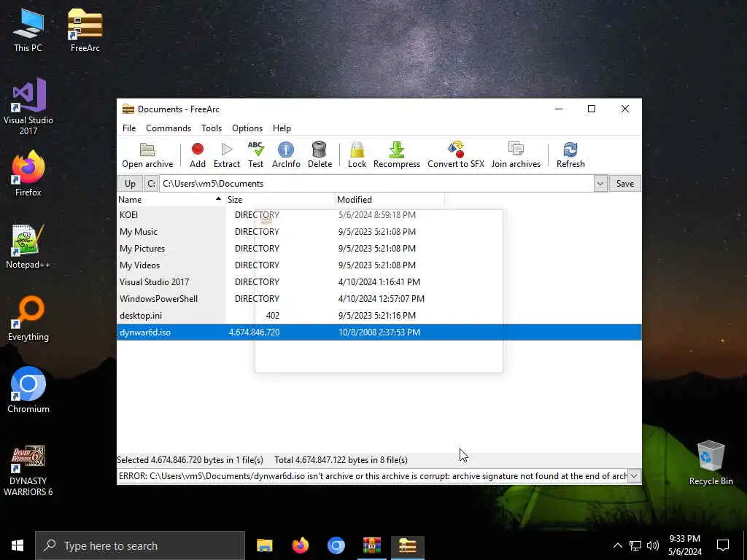Open the Options menu
The width and height of the screenshot is (747, 560).
coord(247,128)
